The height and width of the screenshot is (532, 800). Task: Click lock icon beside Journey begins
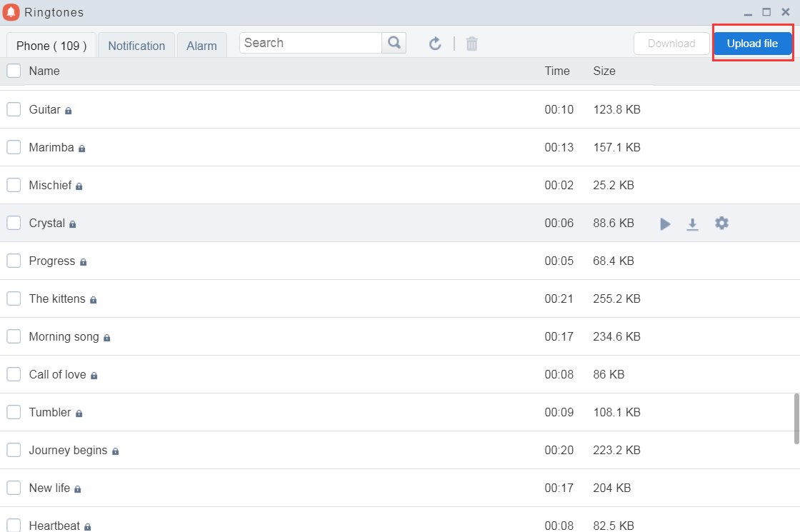point(115,451)
